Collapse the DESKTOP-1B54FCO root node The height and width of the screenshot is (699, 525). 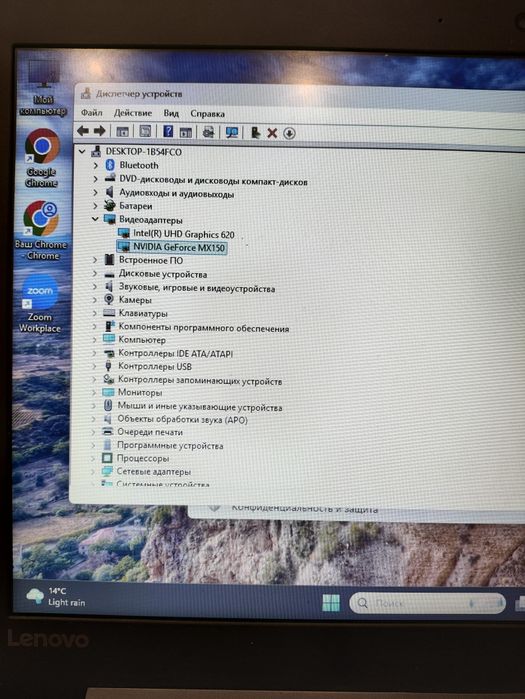coord(82,152)
